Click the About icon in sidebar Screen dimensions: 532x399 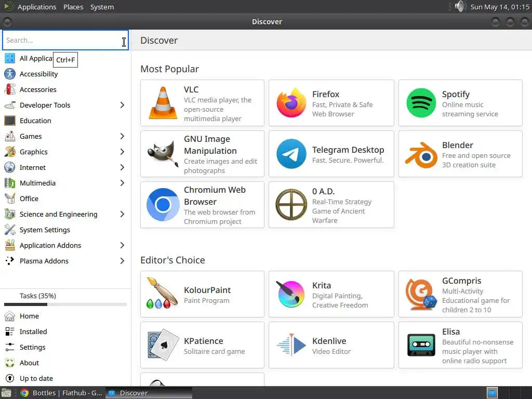(x=10, y=363)
